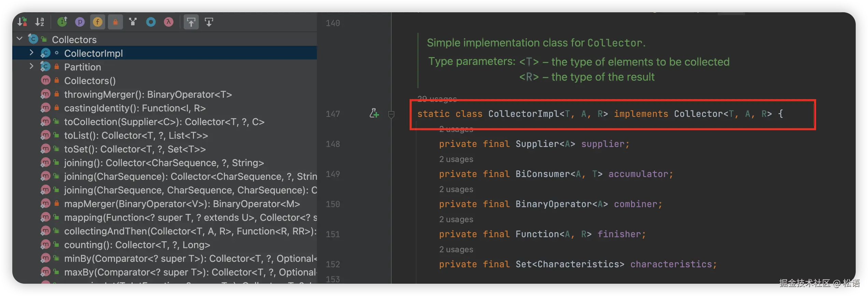Toggle Show Properties purple 'p' icon
The height and width of the screenshot is (296, 868).
pos(80,22)
